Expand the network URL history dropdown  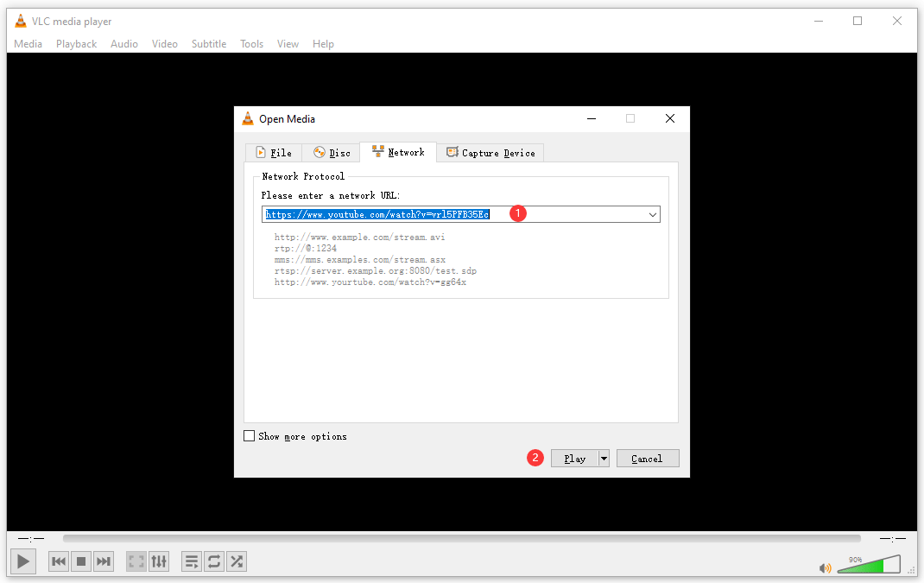652,214
